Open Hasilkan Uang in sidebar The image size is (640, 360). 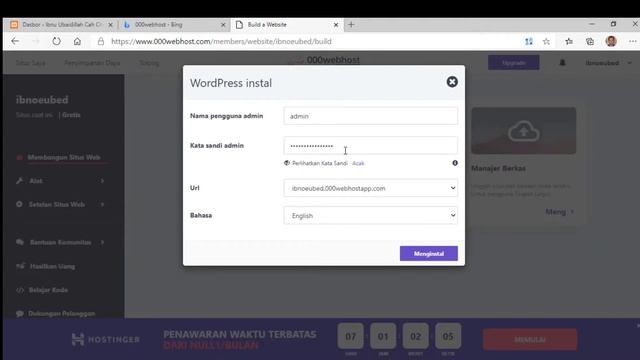tap(52, 266)
